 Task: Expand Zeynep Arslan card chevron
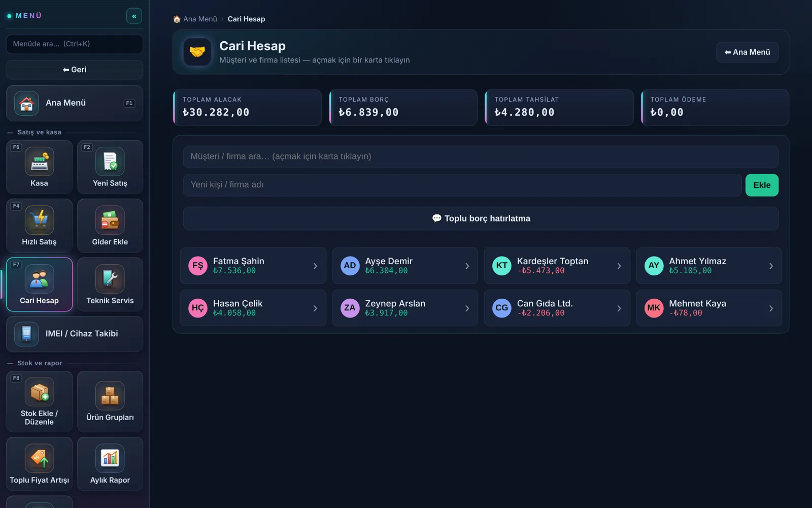coord(467,308)
